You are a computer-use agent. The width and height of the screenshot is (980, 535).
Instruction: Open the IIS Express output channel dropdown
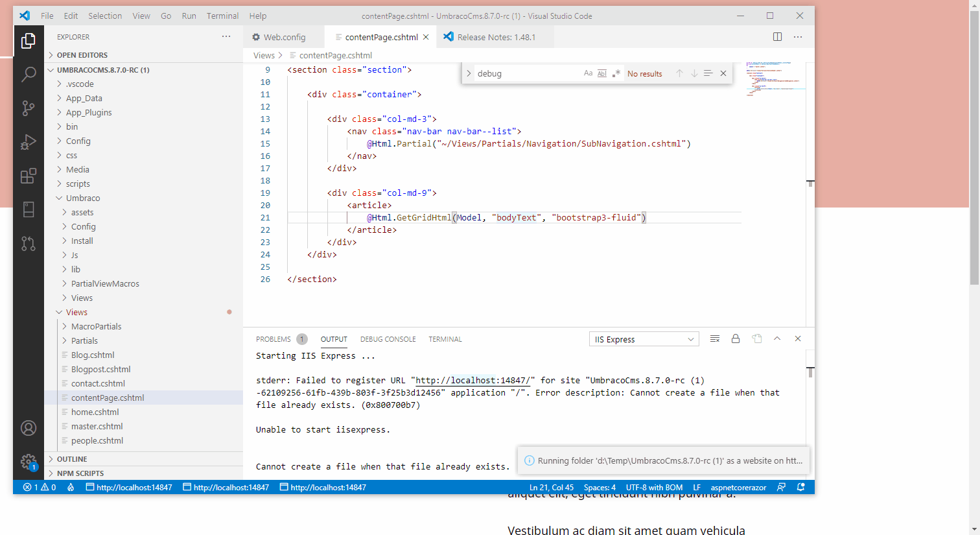pos(644,339)
